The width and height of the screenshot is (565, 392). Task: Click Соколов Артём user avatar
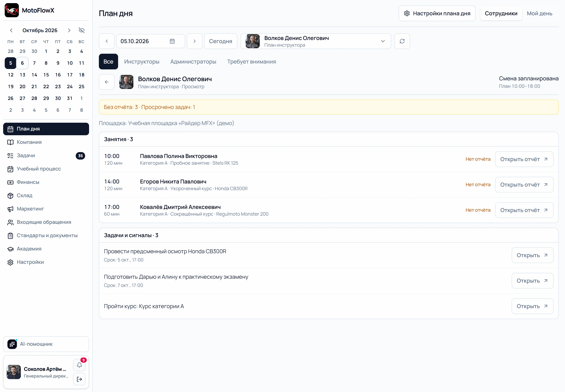click(x=14, y=372)
